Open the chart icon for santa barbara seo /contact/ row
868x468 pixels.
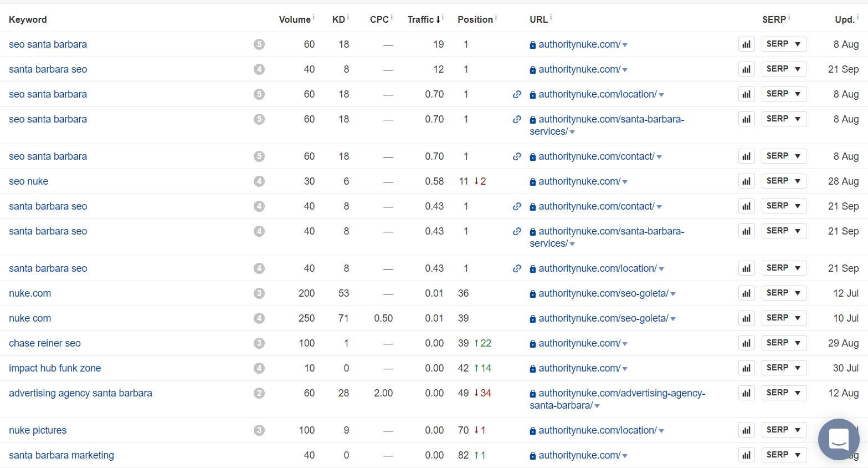[746, 206]
